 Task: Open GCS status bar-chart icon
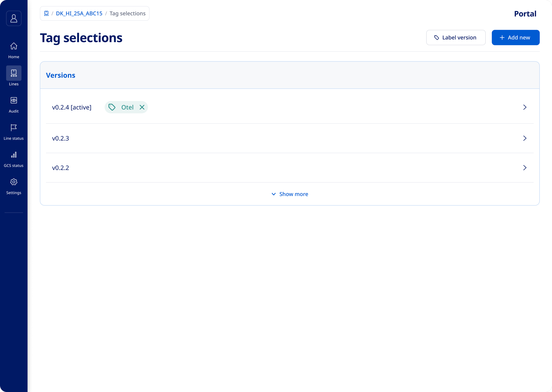click(14, 155)
